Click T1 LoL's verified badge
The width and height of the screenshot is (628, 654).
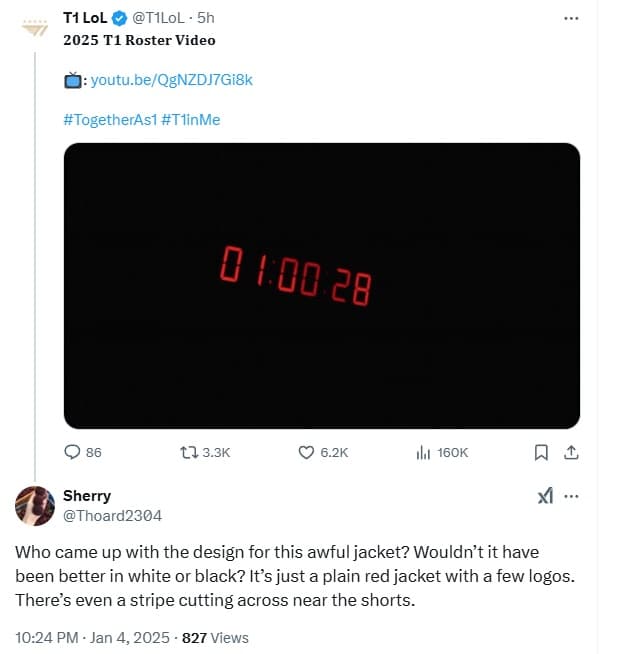[119, 19]
